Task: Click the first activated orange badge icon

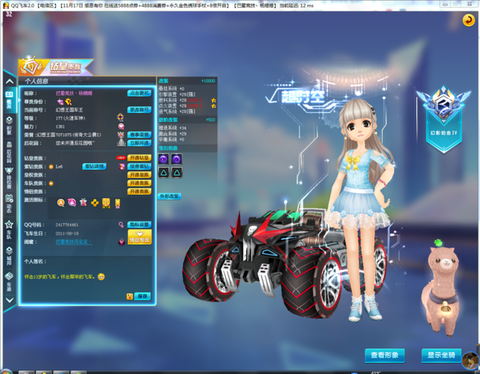Action: 61,202
